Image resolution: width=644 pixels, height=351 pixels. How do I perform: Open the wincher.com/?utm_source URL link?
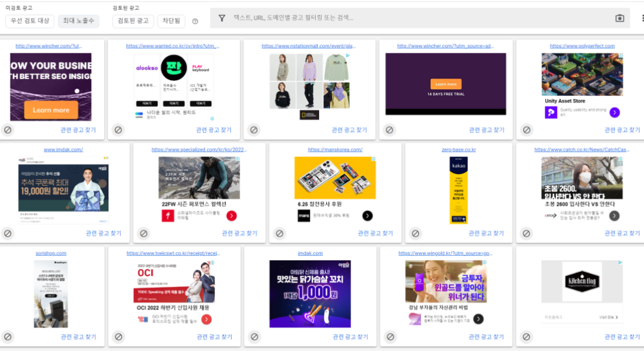point(446,46)
